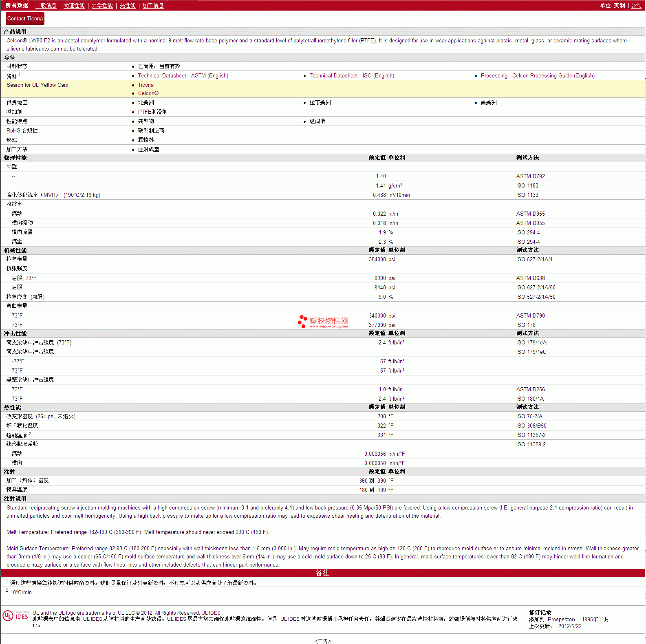Switch to the 物理性能 tab

coord(74,5)
